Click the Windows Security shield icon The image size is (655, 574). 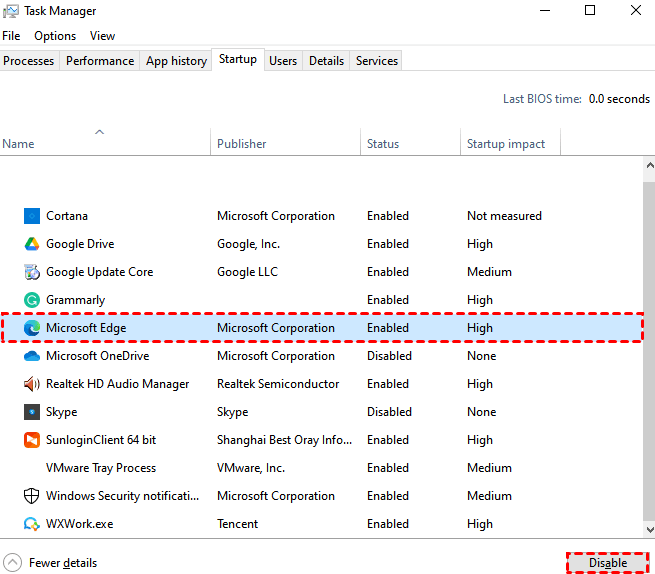click(x=31, y=496)
